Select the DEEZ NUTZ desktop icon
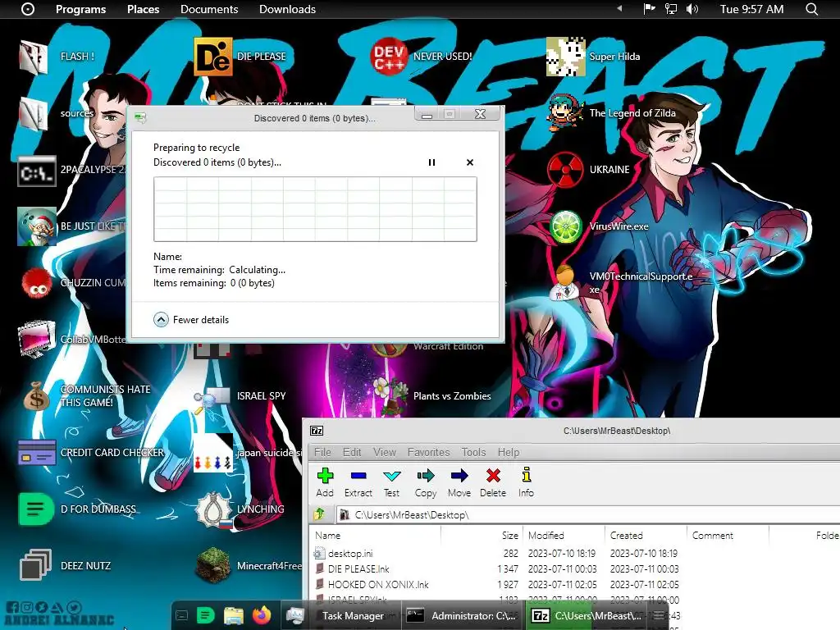The height and width of the screenshot is (630, 840). click(x=35, y=565)
